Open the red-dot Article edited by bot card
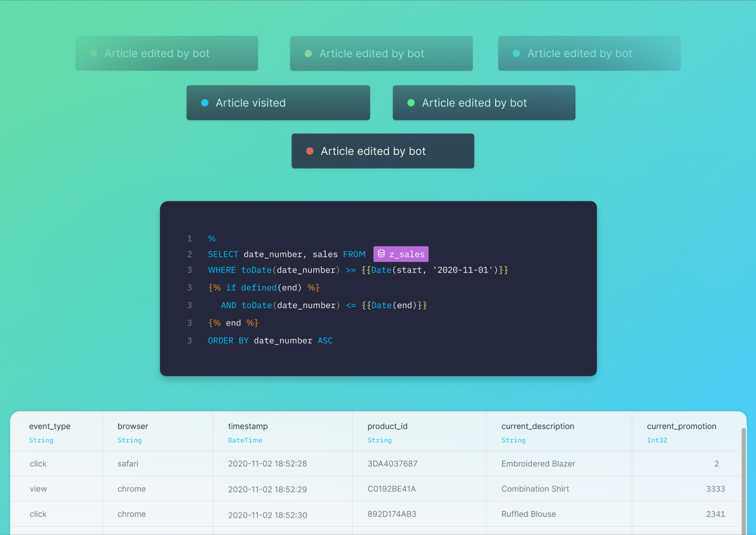This screenshot has width=756, height=535. [x=383, y=151]
